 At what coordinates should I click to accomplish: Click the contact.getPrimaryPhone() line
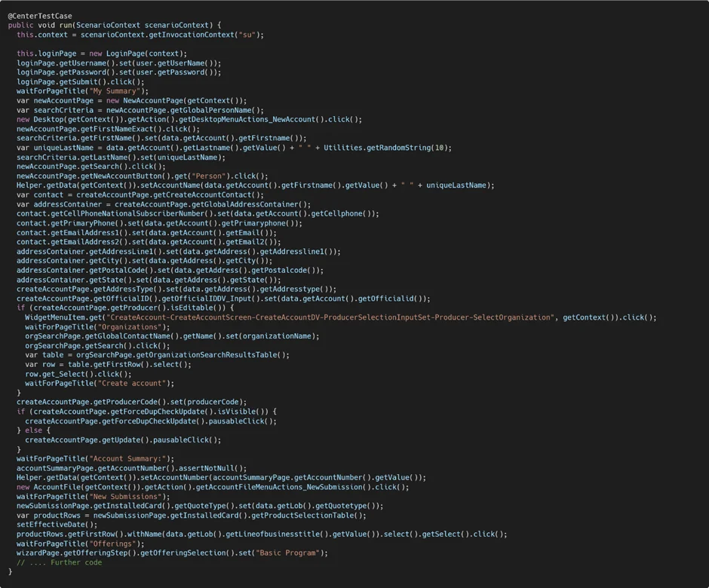click(160, 223)
